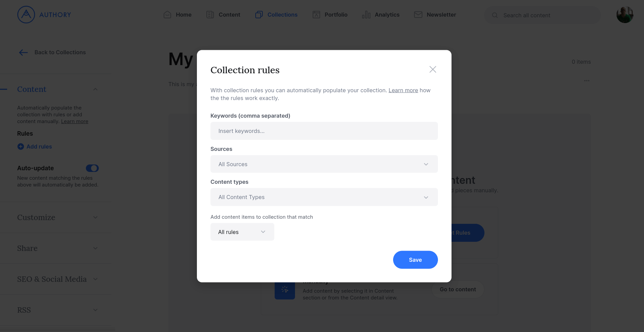The width and height of the screenshot is (644, 332).
Task: Click the back arrow icon to Collections
Action: 23,52
